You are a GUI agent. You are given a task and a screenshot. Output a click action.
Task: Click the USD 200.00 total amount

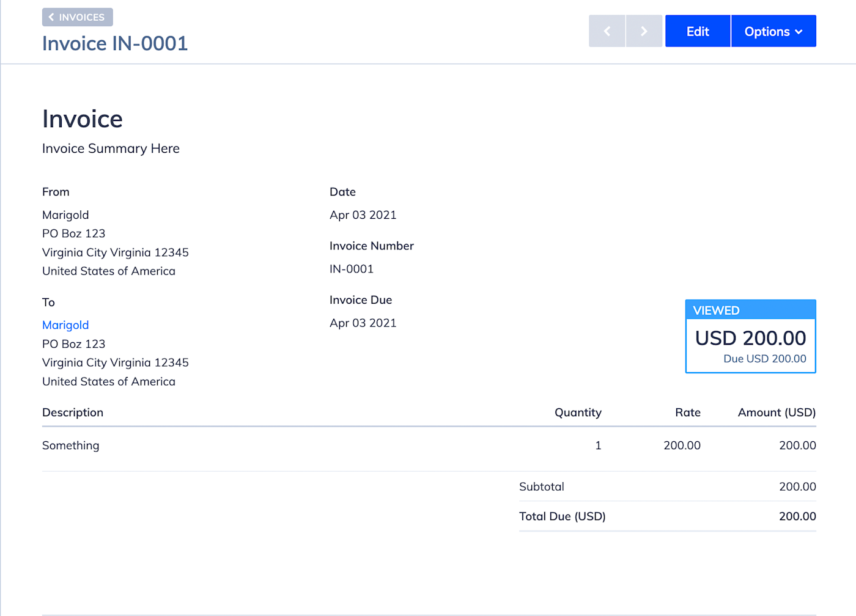tap(750, 338)
